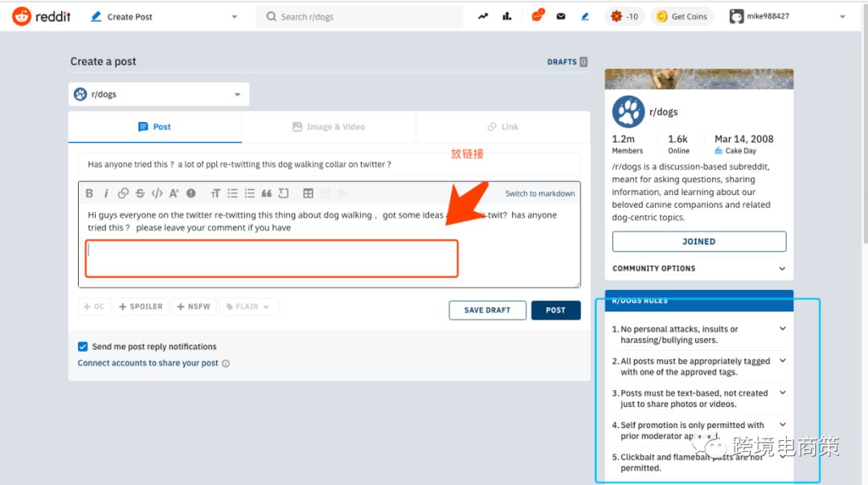Click the post title input field

point(329,165)
